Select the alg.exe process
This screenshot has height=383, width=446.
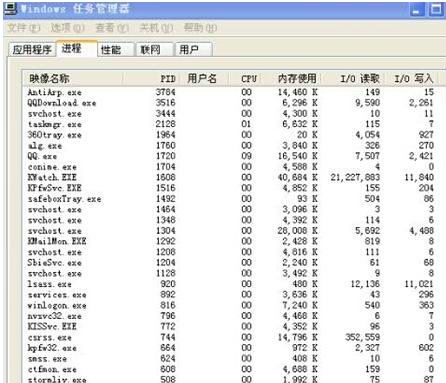231,145
